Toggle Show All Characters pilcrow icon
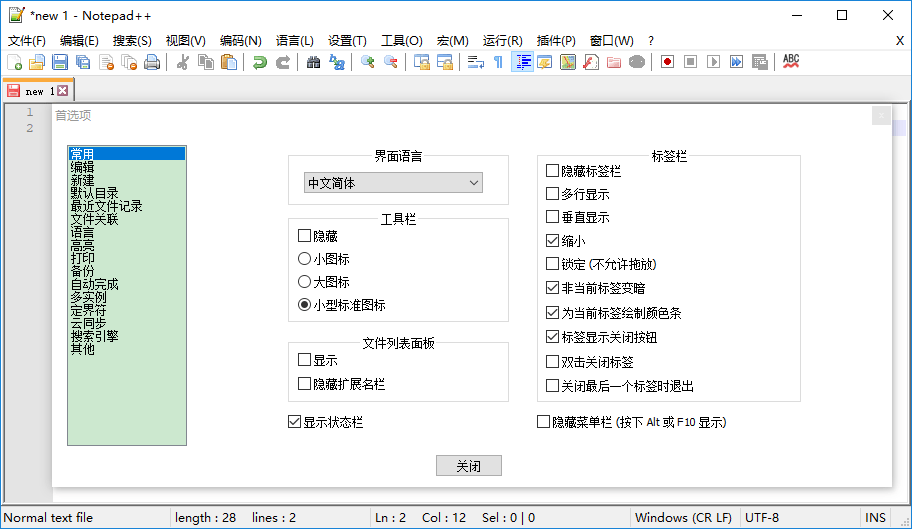The width and height of the screenshot is (912, 529). (x=498, y=62)
